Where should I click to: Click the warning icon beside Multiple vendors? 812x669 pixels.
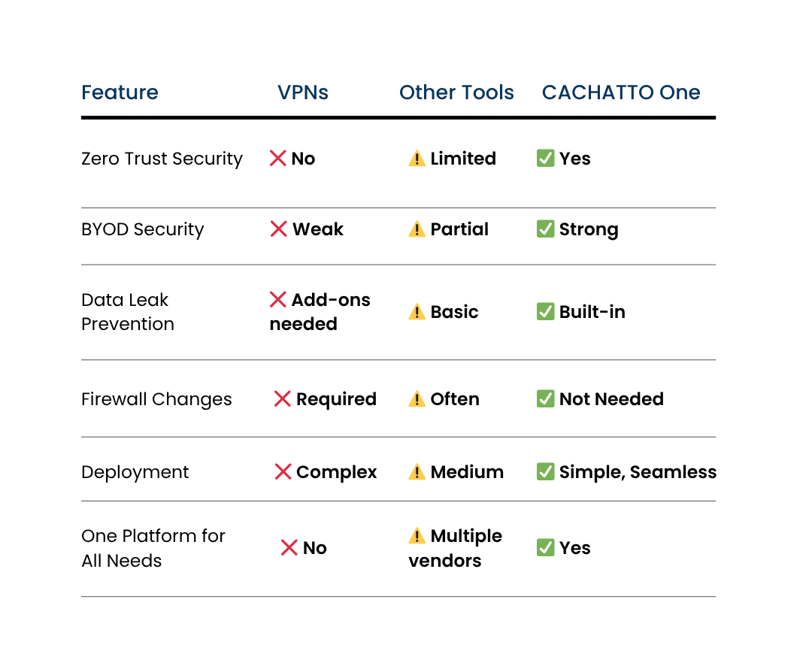coord(417,536)
